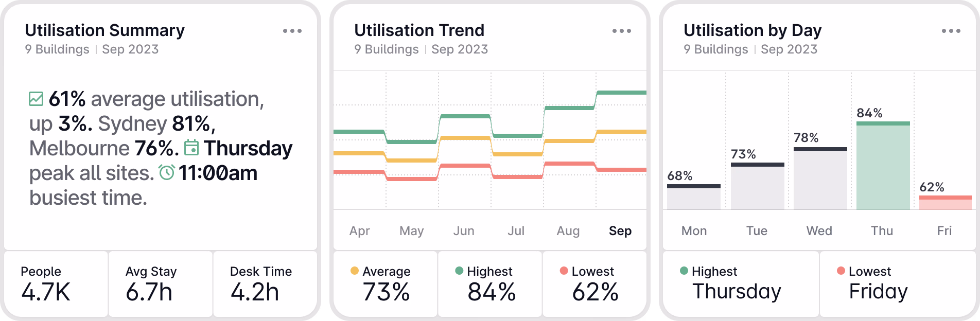This screenshot has height=321, width=980.
Task: Click the Lowest Friday summary tile
Action: [898, 284]
